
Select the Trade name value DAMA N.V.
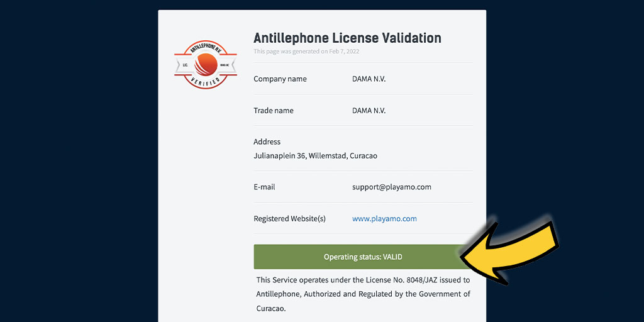pyautogui.click(x=369, y=111)
